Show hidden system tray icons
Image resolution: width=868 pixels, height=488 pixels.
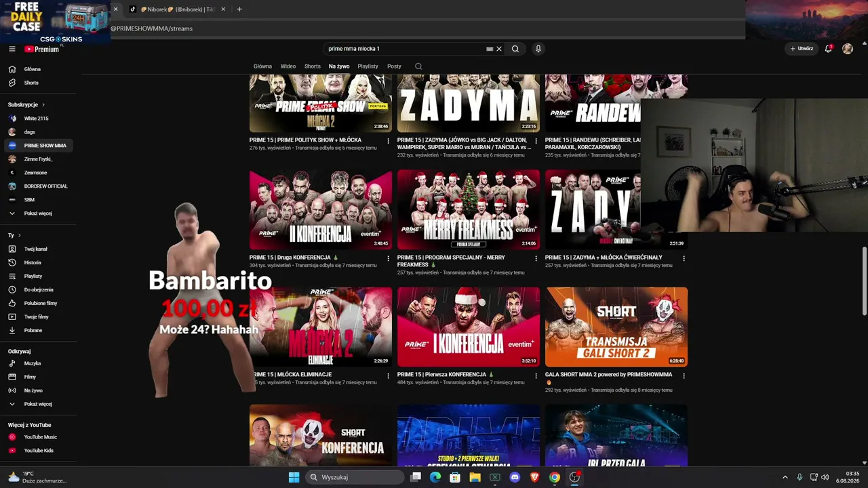(x=785, y=477)
